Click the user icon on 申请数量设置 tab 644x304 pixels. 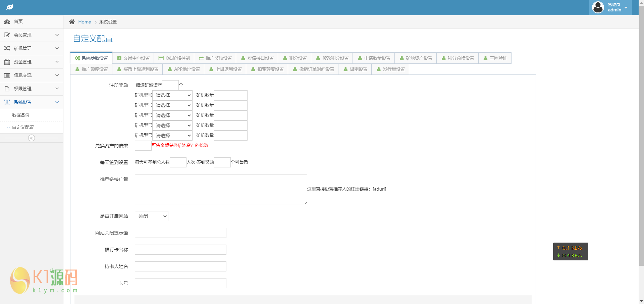point(360,58)
